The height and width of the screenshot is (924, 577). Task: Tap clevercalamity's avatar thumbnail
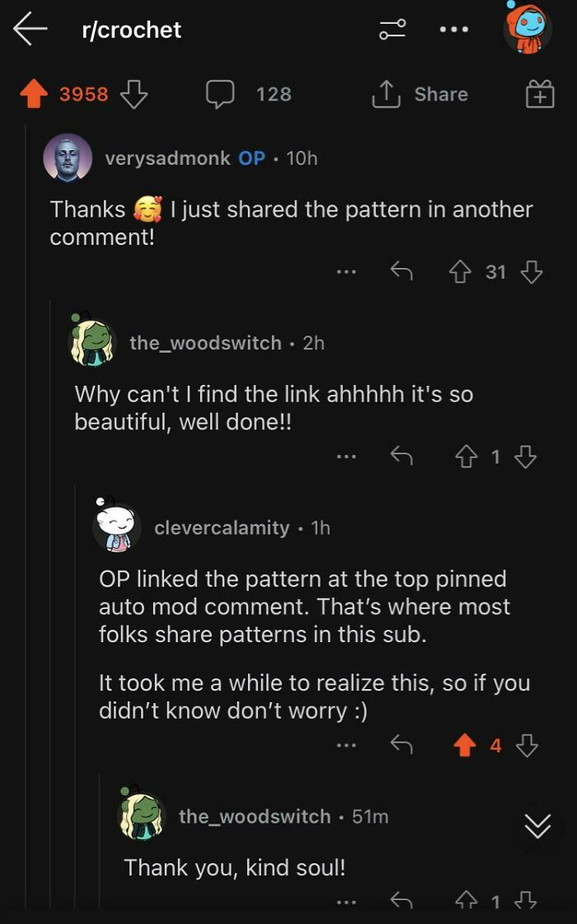coord(115,526)
